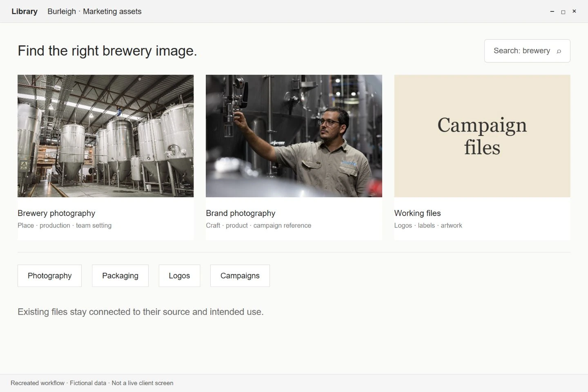Screen dimensions: 588x392
Task: Open the Campaign files tile
Action: [x=482, y=136]
